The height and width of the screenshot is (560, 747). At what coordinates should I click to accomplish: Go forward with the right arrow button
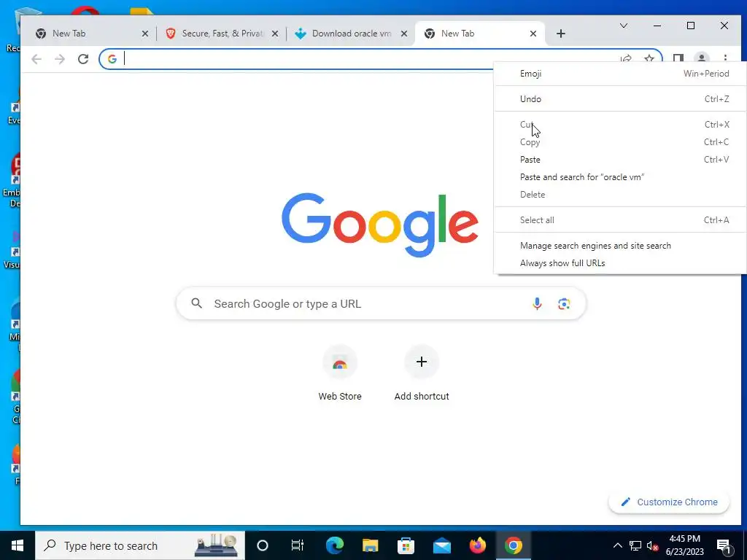60,59
